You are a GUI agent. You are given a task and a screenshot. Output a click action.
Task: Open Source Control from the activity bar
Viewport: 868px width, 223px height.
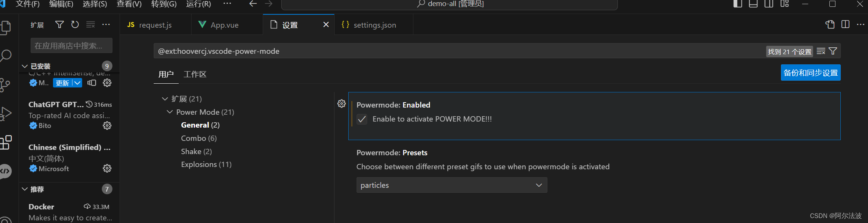click(6, 85)
